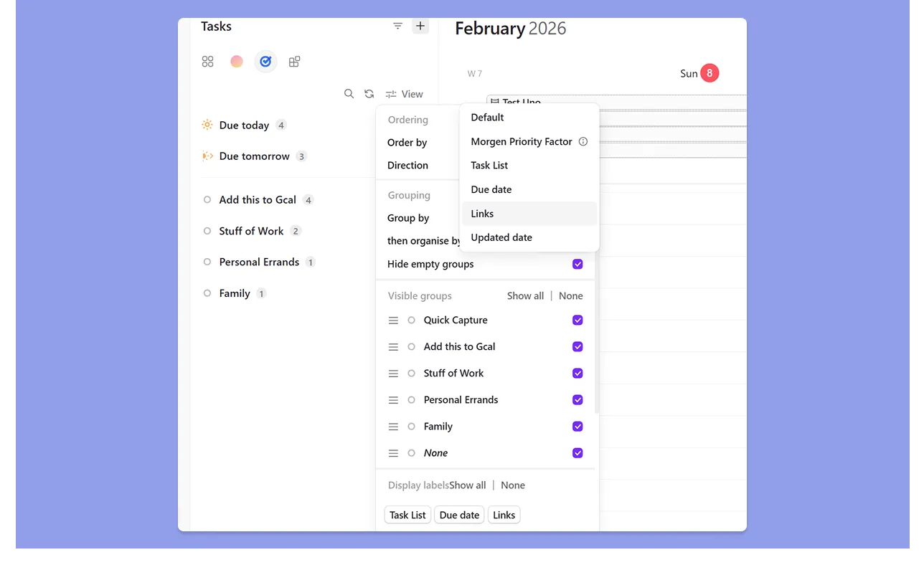Select Updated date from the ordering menu

click(x=501, y=237)
